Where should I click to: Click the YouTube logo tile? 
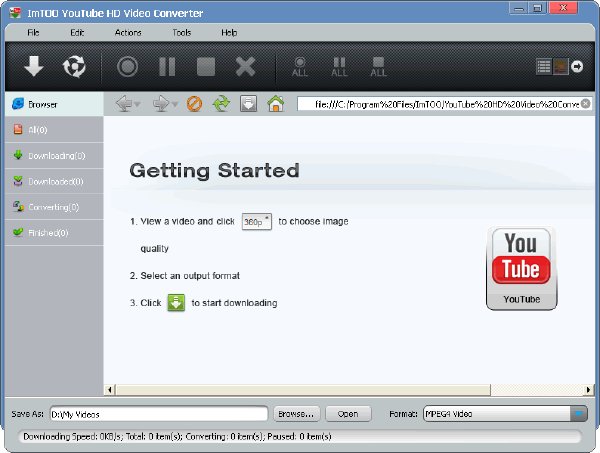pyautogui.click(x=522, y=268)
